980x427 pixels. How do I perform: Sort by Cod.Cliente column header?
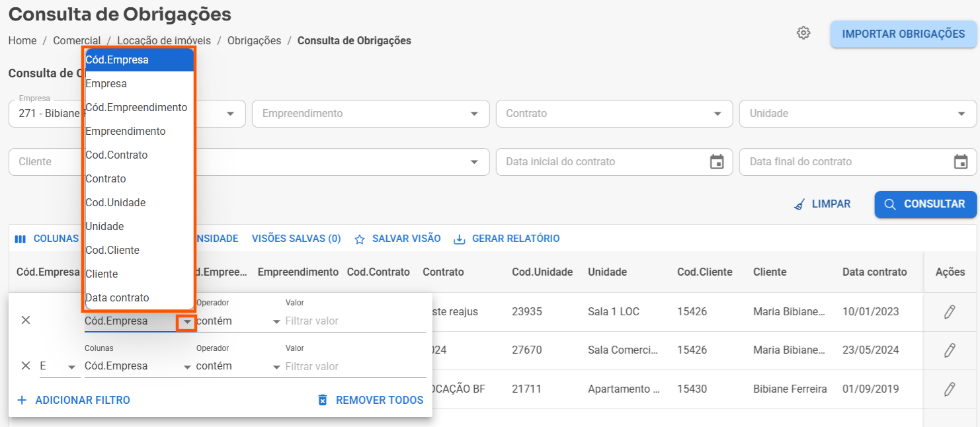point(704,272)
